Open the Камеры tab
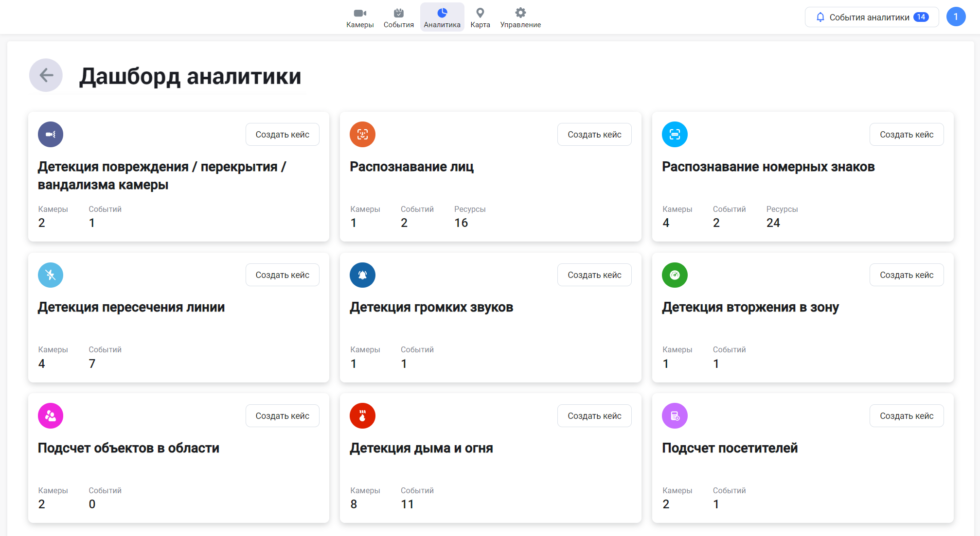Viewport: 980px width, 536px height. (360, 17)
